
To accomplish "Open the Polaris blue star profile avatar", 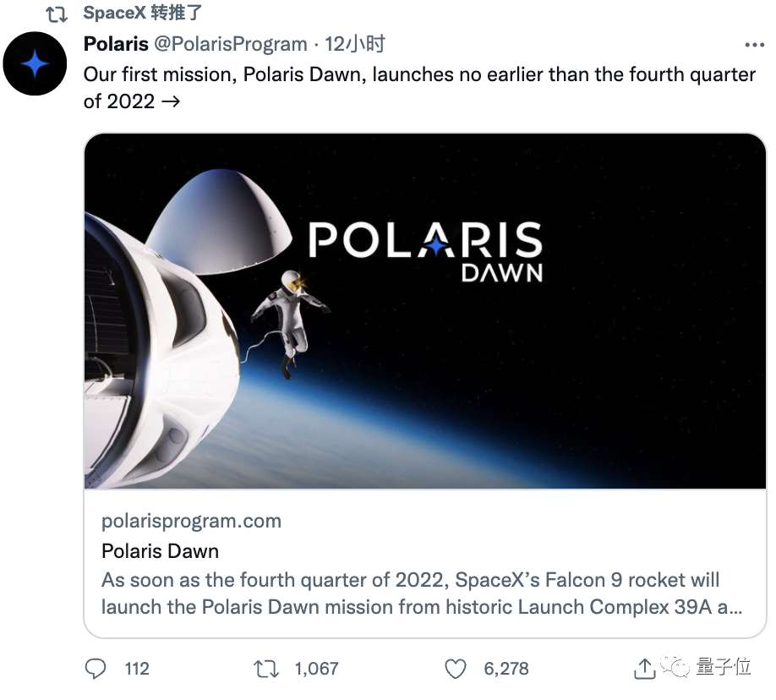I will click(x=35, y=64).
